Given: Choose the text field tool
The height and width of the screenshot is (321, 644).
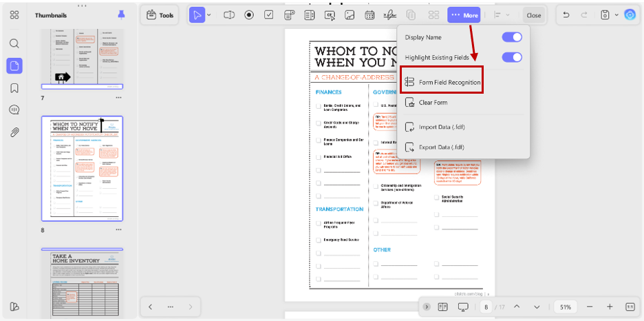Looking at the screenshot, I should click(x=228, y=15).
